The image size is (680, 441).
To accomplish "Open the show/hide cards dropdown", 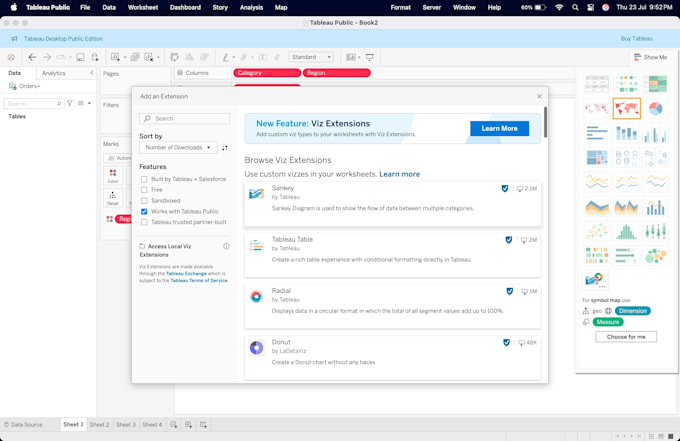I will 353,57.
